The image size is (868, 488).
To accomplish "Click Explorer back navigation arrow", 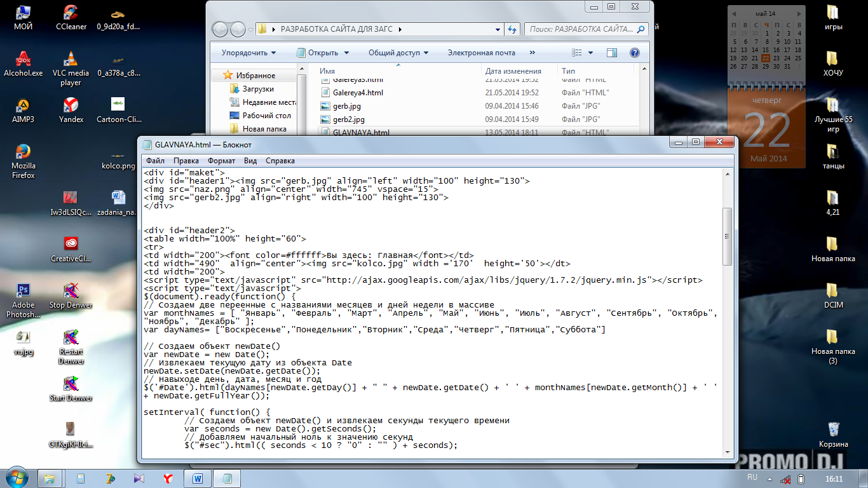I will (220, 29).
